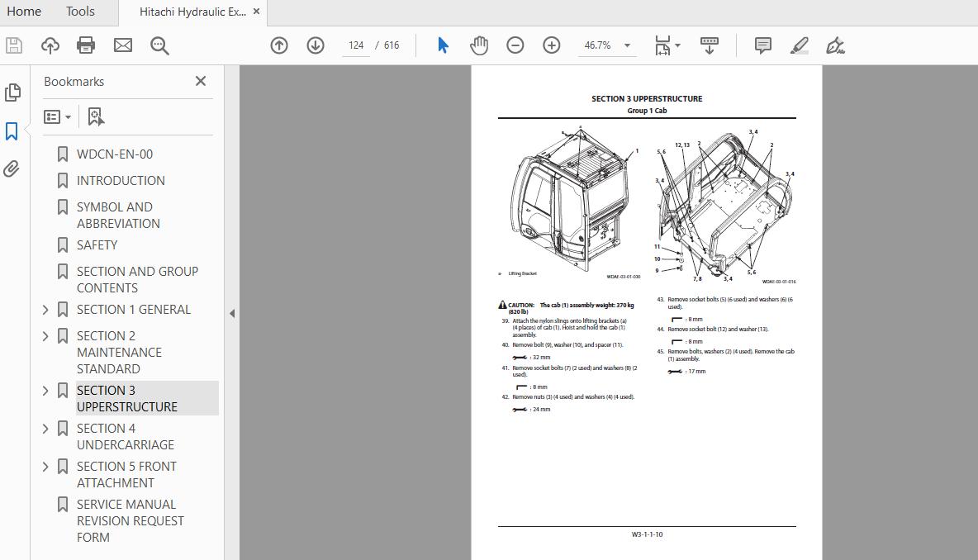978x560 pixels.
Task: Click the upload to cloud icon
Action: (x=50, y=45)
